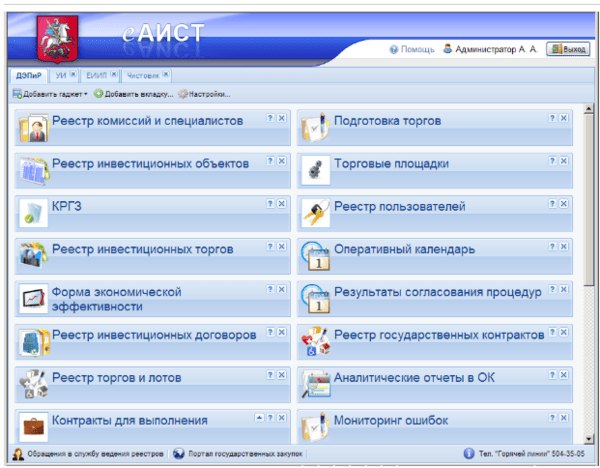Open the Помощь help link
Image resolution: width=600 pixels, height=468 pixels.
point(412,48)
